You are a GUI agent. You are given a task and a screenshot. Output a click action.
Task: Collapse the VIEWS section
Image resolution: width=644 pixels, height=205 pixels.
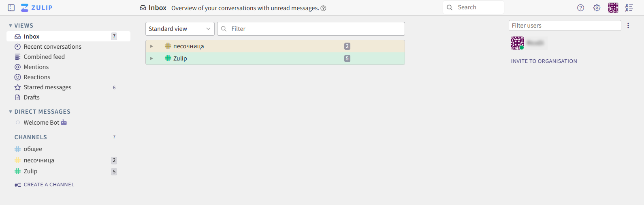pyautogui.click(x=11, y=26)
